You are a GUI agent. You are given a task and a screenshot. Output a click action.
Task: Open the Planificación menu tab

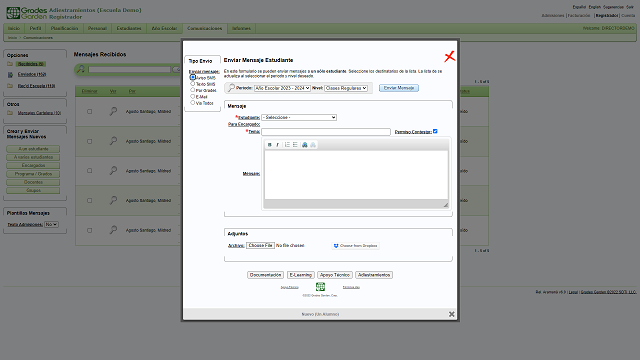[x=64, y=28]
